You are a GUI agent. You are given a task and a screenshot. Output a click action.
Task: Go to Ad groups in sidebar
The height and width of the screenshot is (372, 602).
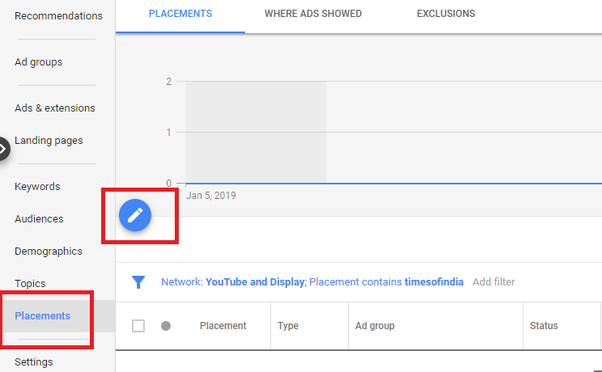38,62
